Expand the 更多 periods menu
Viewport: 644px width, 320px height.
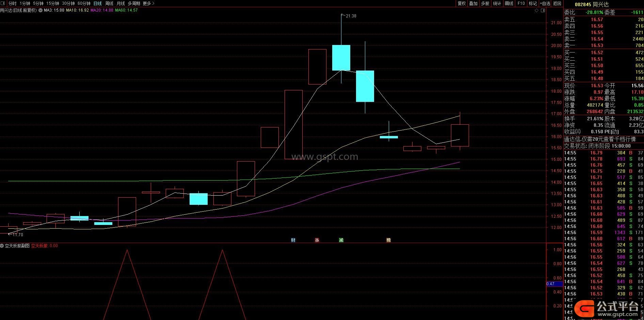pos(148,3)
